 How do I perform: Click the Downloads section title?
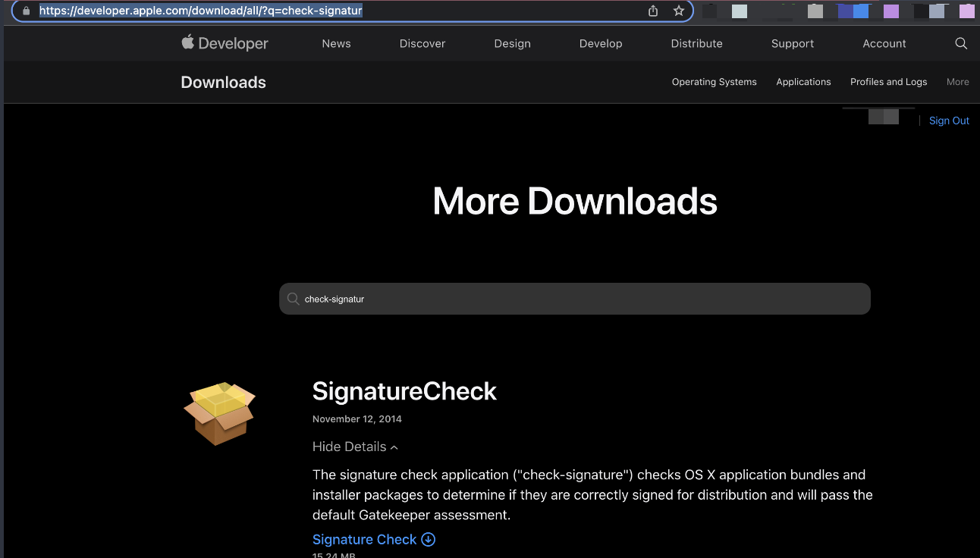click(x=224, y=83)
